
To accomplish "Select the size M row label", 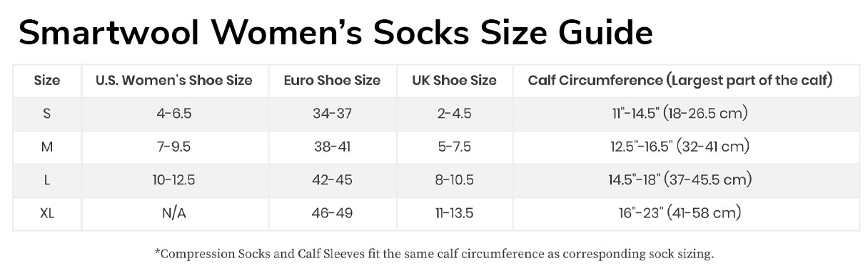I will click(47, 147).
